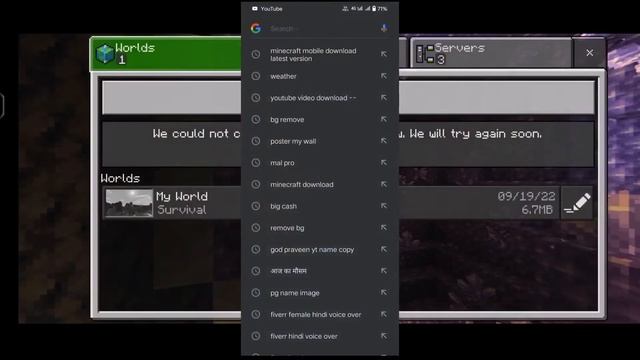Open the My World thumbnail
The height and width of the screenshot is (360, 640).
[129, 203]
